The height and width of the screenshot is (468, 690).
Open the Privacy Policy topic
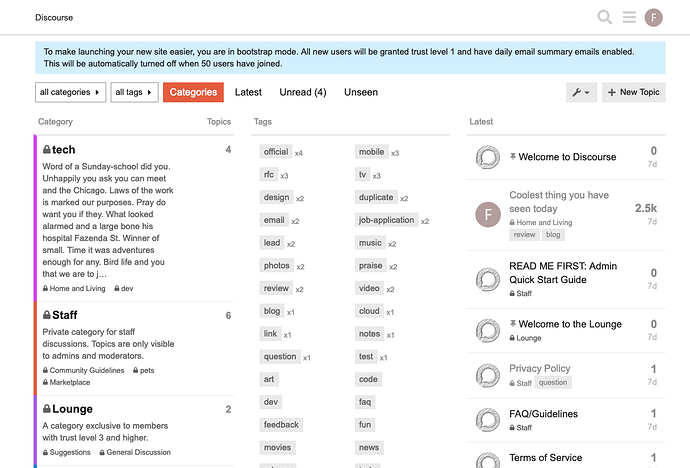coord(540,368)
